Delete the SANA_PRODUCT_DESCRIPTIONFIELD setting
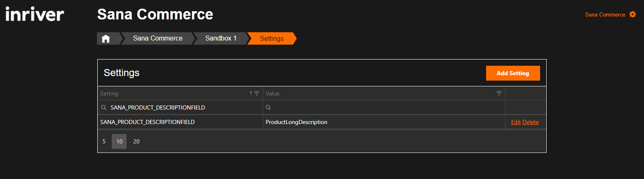Screen dimensions: 644x179 click(531, 122)
